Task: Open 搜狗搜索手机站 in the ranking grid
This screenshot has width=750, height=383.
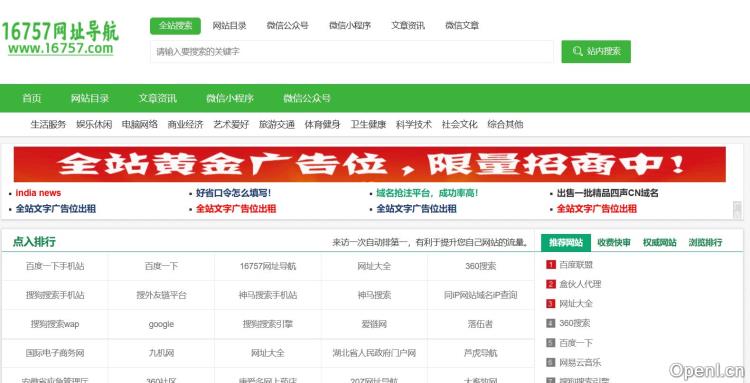Action: point(55,295)
